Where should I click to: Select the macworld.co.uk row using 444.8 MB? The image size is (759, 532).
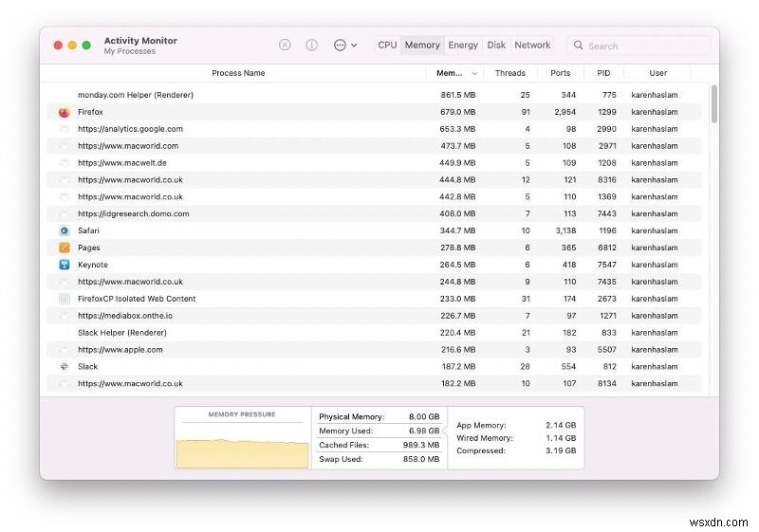374,179
